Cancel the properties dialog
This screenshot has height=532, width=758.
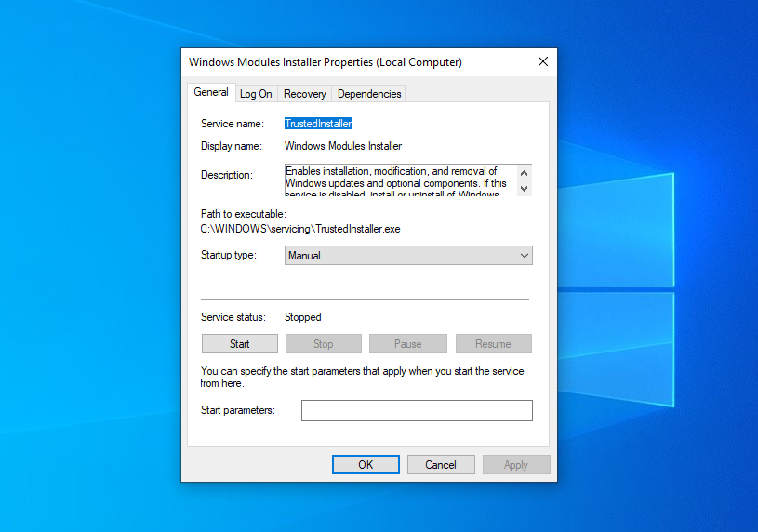pyautogui.click(x=440, y=465)
